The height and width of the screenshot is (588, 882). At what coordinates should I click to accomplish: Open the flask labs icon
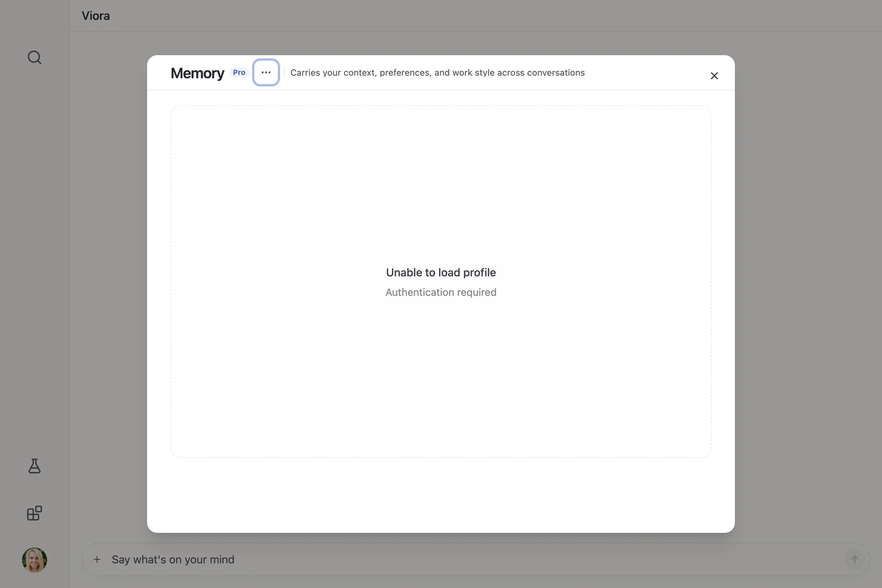pyautogui.click(x=34, y=466)
